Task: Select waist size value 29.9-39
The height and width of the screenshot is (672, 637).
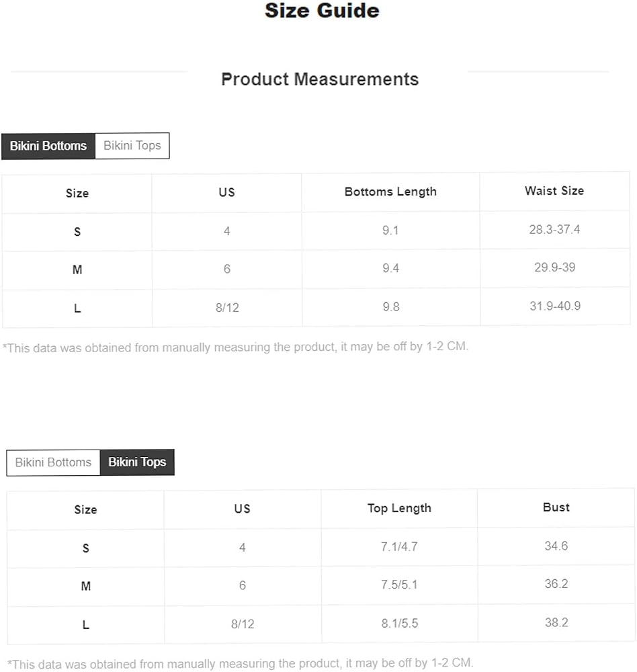Action: (555, 267)
